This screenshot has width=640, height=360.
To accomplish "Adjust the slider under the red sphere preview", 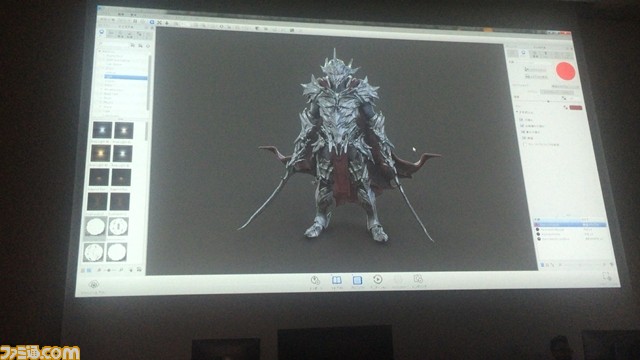I will (548, 101).
